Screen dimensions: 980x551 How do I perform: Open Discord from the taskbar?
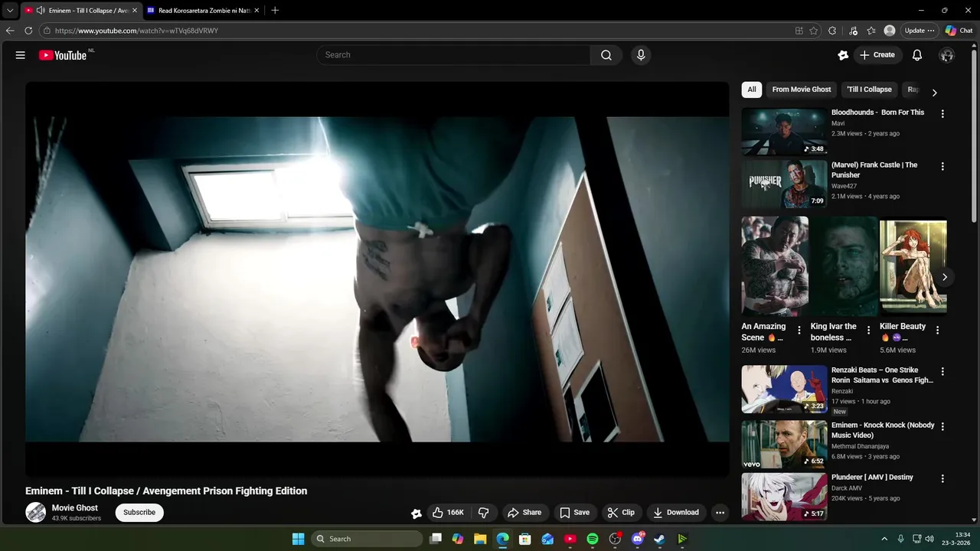pyautogui.click(x=638, y=539)
